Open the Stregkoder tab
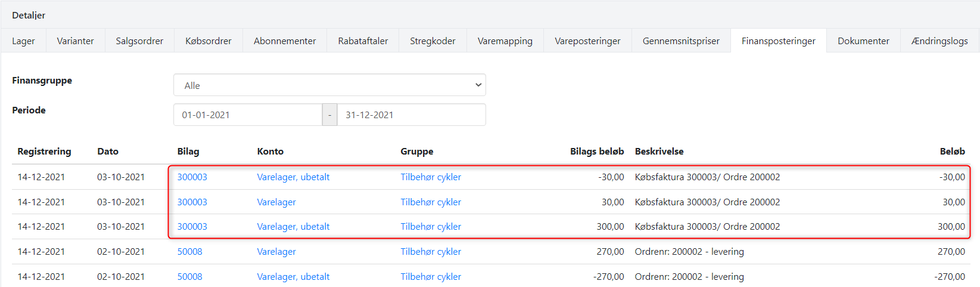This screenshot has height=287, width=980. (433, 41)
